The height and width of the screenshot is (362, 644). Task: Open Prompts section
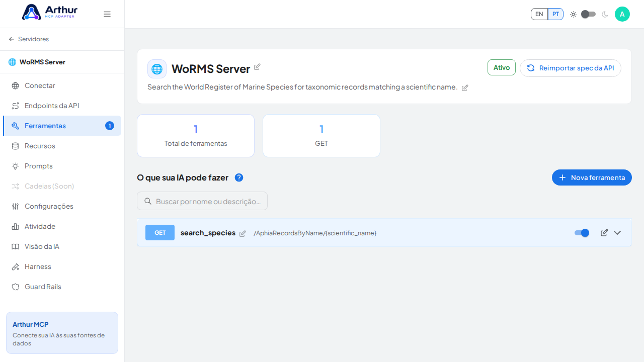pos(62,166)
